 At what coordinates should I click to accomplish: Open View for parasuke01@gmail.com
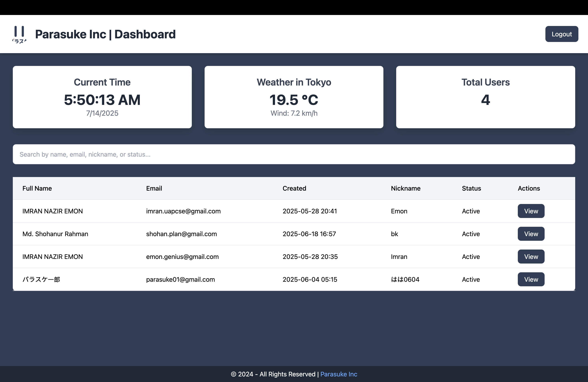pos(531,279)
